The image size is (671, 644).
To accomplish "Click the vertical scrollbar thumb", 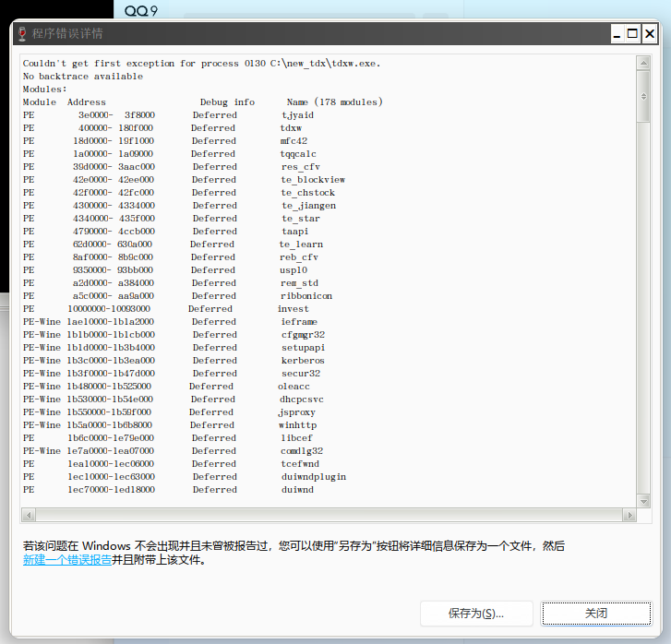I will pyautogui.click(x=643, y=96).
